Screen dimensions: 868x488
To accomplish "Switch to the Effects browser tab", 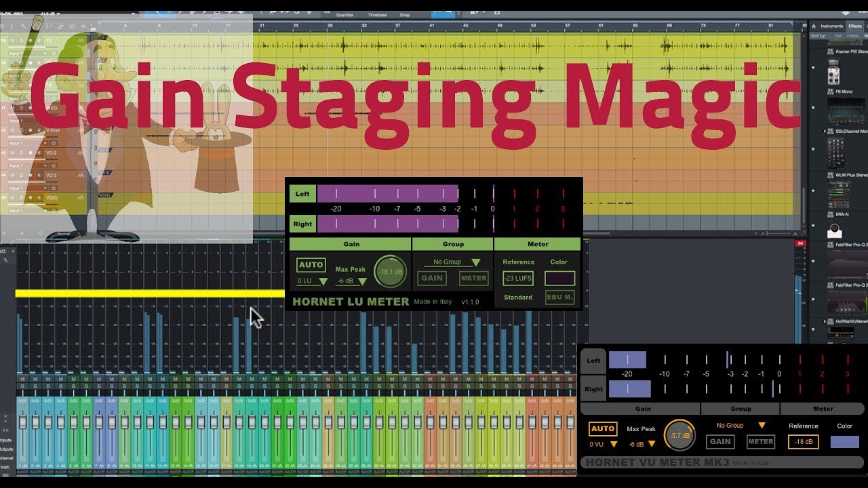I will (x=854, y=26).
